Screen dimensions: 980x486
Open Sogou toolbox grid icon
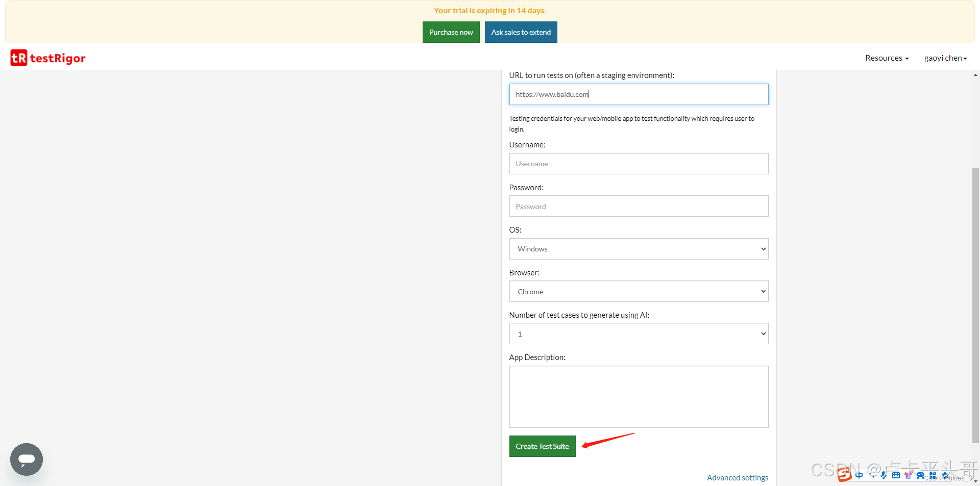[933, 475]
